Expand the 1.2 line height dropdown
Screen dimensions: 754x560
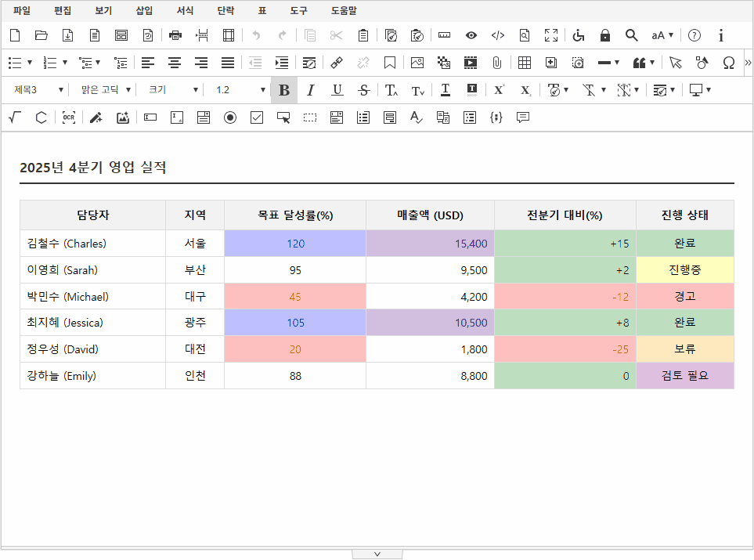[240, 90]
